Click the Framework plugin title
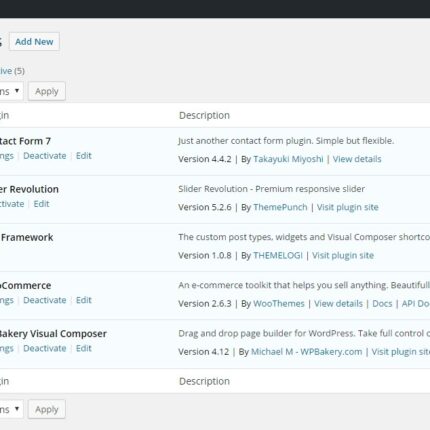This screenshot has width=430, height=430. pos(27,237)
